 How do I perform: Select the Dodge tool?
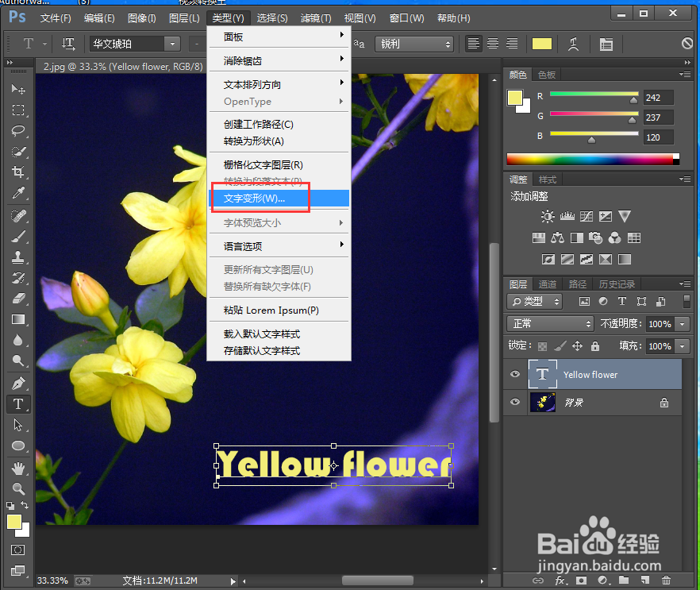pos(17,361)
